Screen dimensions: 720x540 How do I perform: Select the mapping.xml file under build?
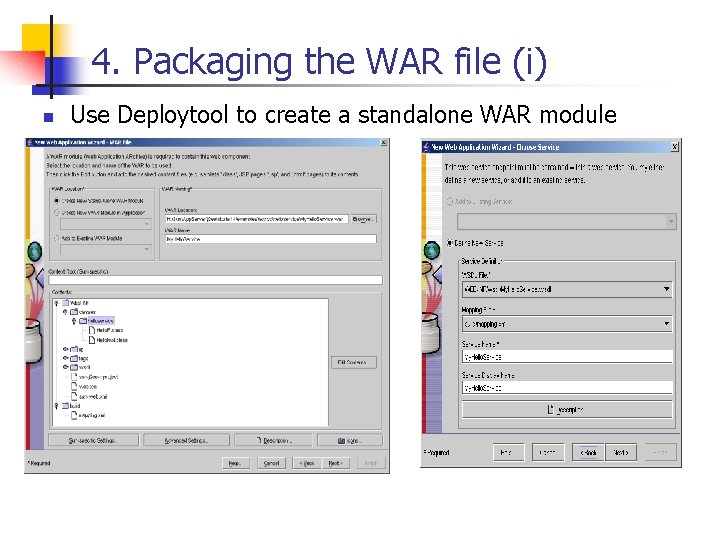pos(91,416)
